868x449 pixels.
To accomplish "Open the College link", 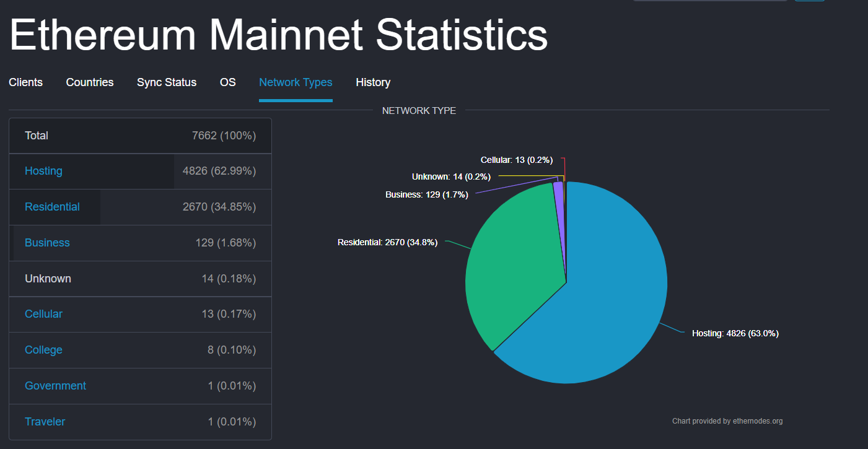I will coord(43,350).
